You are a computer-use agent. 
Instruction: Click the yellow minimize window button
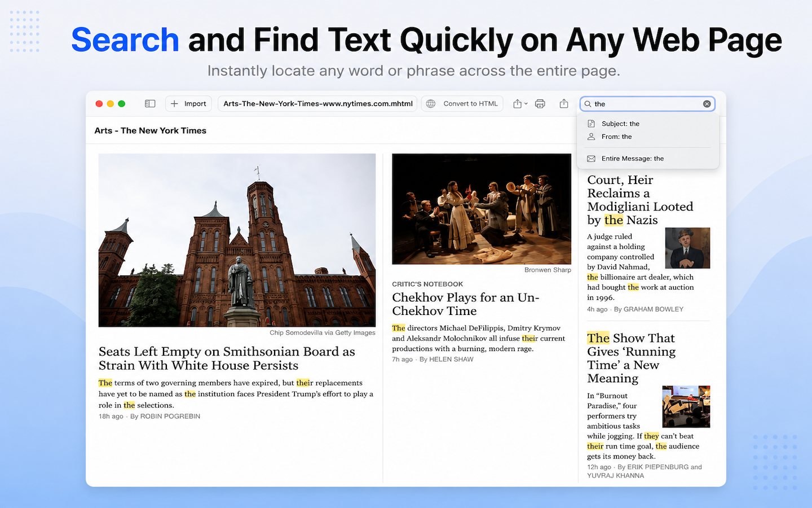(111, 104)
